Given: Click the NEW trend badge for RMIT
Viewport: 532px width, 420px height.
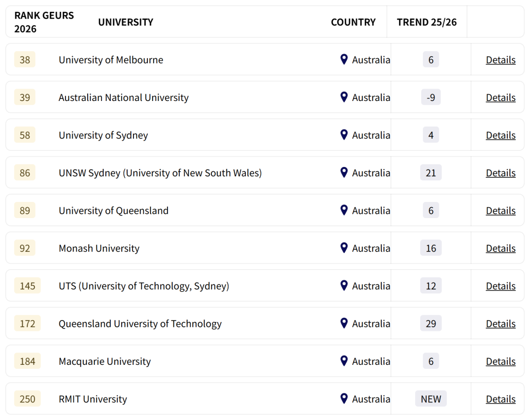Looking at the screenshot, I should click(x=431, y=399).
